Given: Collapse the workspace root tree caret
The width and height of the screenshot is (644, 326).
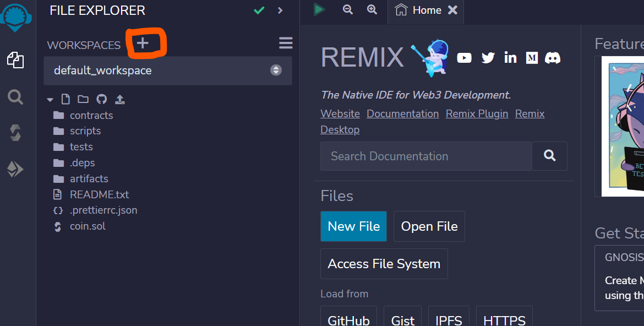Looking at the screenshot, I should click(50, 100).
